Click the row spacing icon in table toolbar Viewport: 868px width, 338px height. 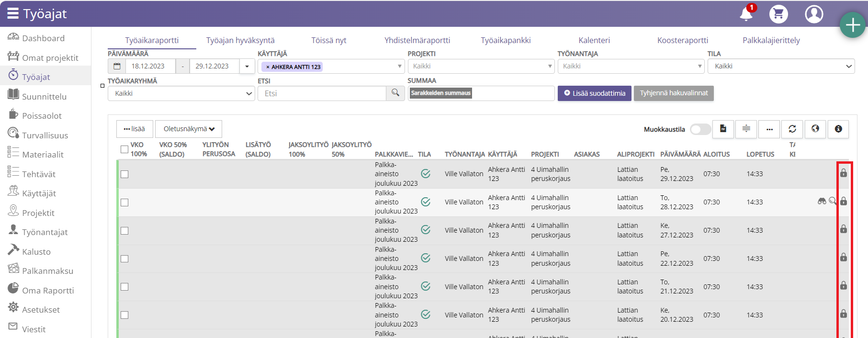[746, 129]
